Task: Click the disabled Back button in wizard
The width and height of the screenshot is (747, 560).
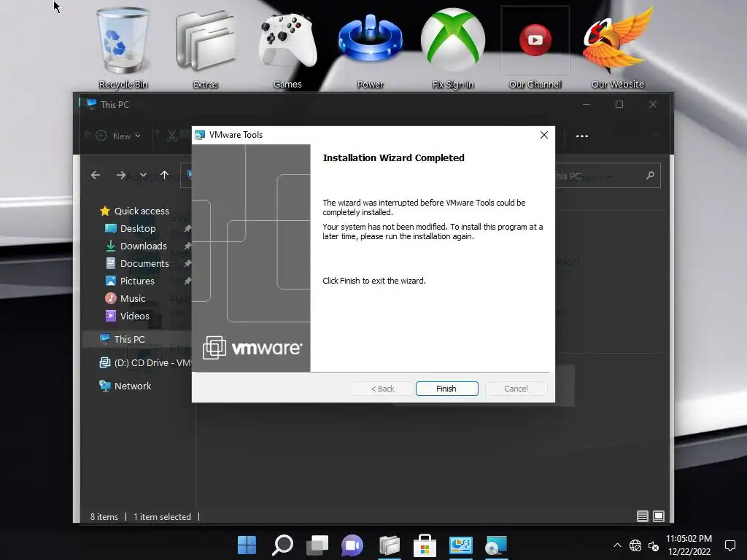Action: (382, 389)
